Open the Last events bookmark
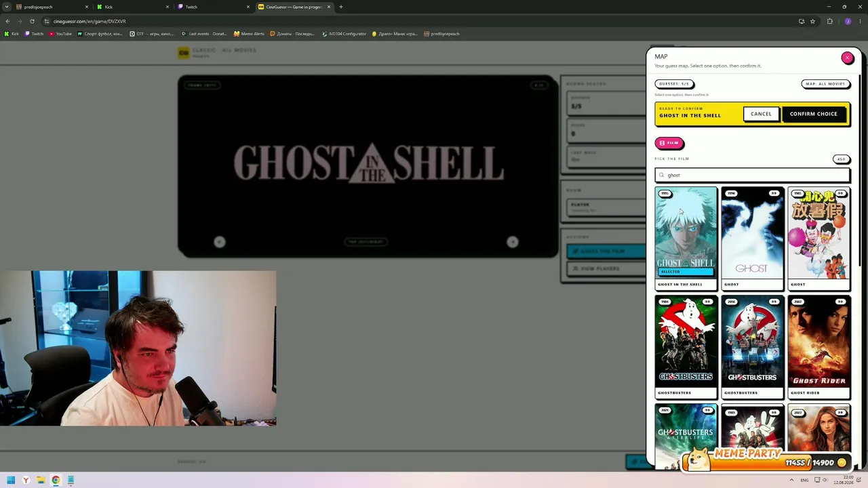Image resolution: width=868 pixels, height=488 pixels. (x=204, y=34)
